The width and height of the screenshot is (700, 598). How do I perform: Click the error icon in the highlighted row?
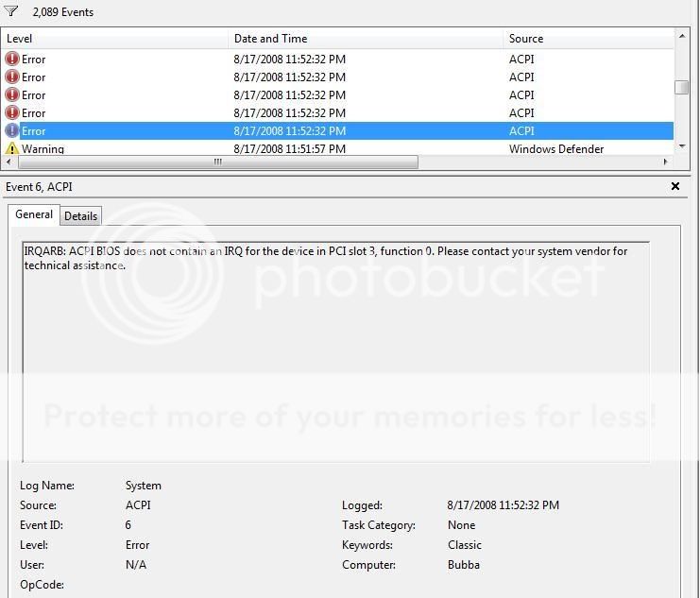12,131
